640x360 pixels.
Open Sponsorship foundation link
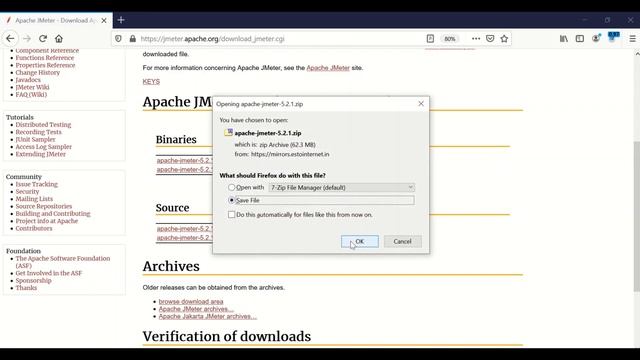click(33, 280)
